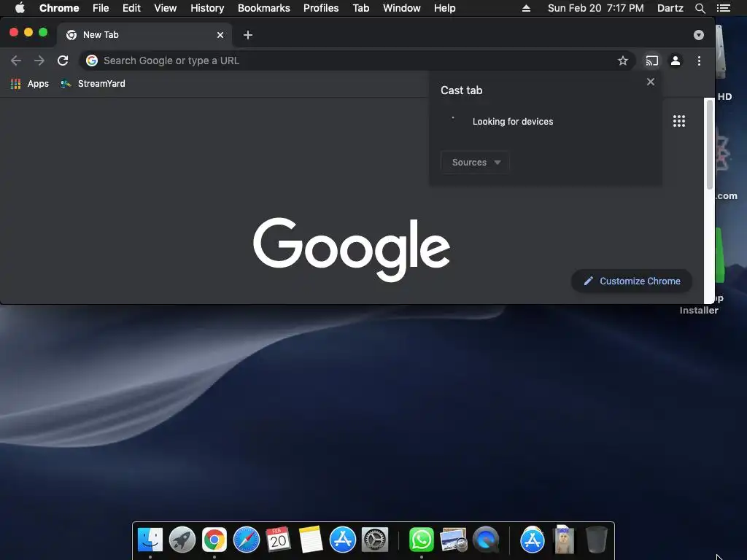Open the StreamYard bookmark
The height and width of the screenshot is (560, 747).
point(93,84)
